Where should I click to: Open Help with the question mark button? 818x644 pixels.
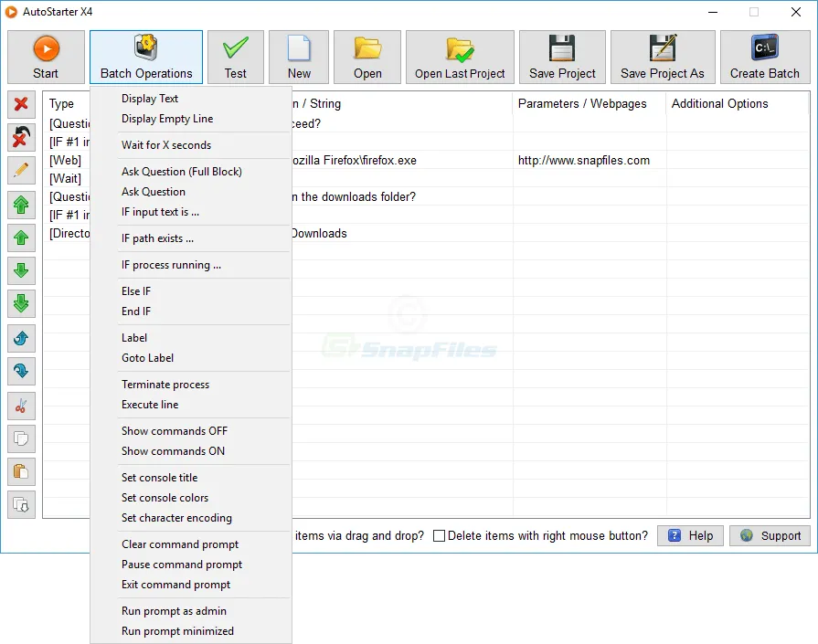coord(690,536)
